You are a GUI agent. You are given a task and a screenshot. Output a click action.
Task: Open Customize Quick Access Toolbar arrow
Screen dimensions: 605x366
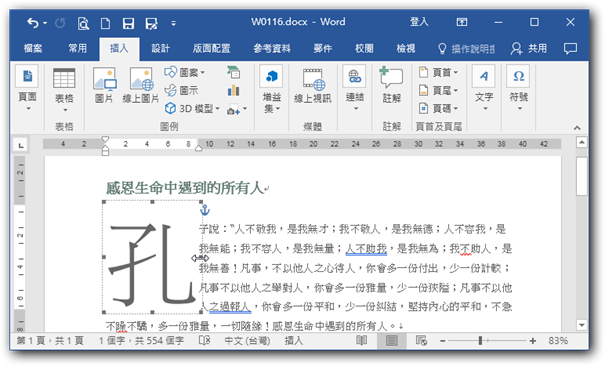174,24
